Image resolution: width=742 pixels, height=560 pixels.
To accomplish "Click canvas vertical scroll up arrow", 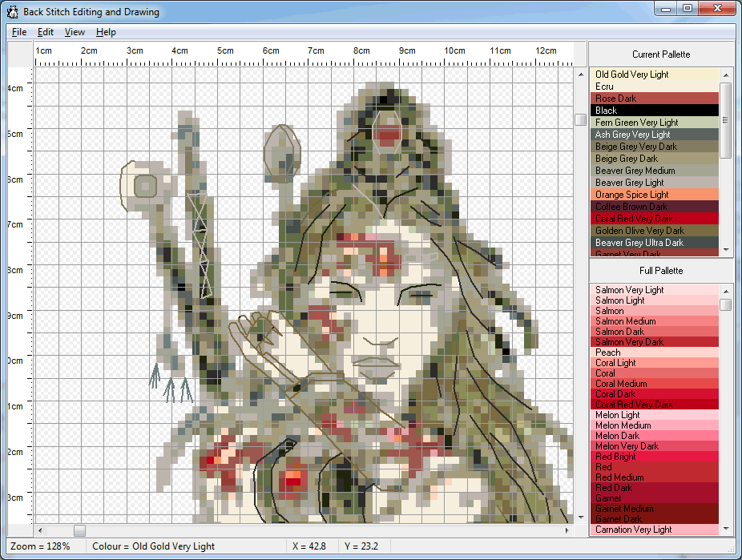I will pyautogui.click(x=581, y=75).
